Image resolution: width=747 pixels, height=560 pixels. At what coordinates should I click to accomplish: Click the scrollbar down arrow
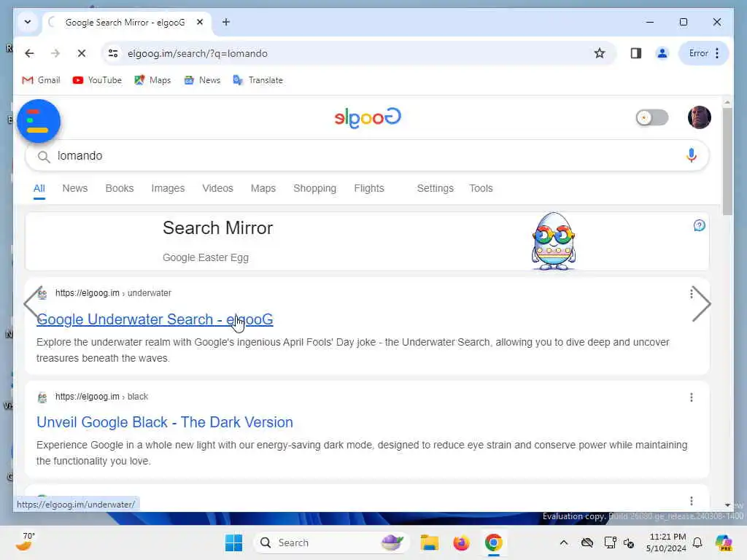coord(727,505)
